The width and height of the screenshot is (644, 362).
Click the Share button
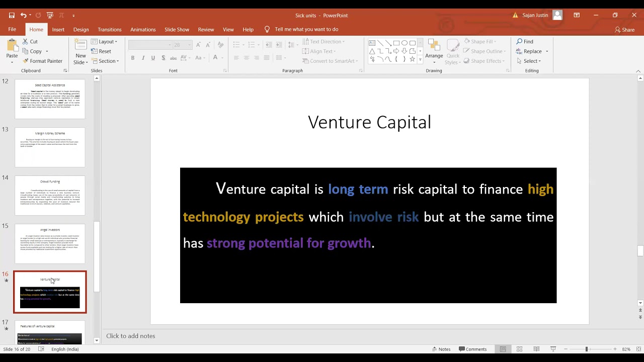coord(624,30)
